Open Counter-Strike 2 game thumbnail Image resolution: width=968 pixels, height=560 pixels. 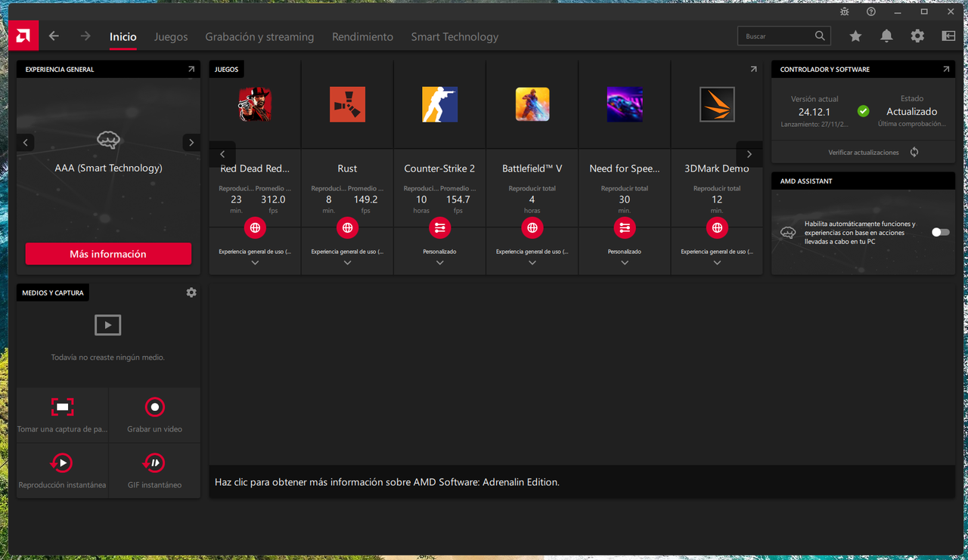tap(439, 104)
